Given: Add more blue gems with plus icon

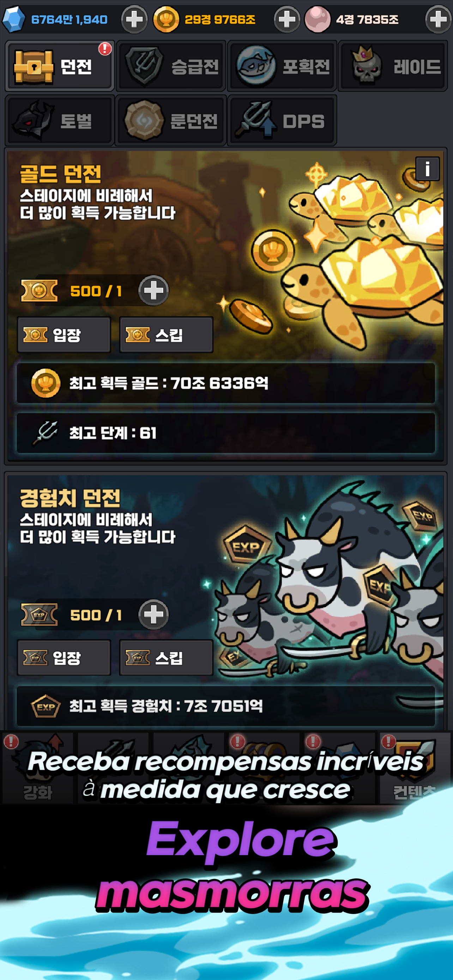Looking at the screenshot, I should tap(134, 19).
